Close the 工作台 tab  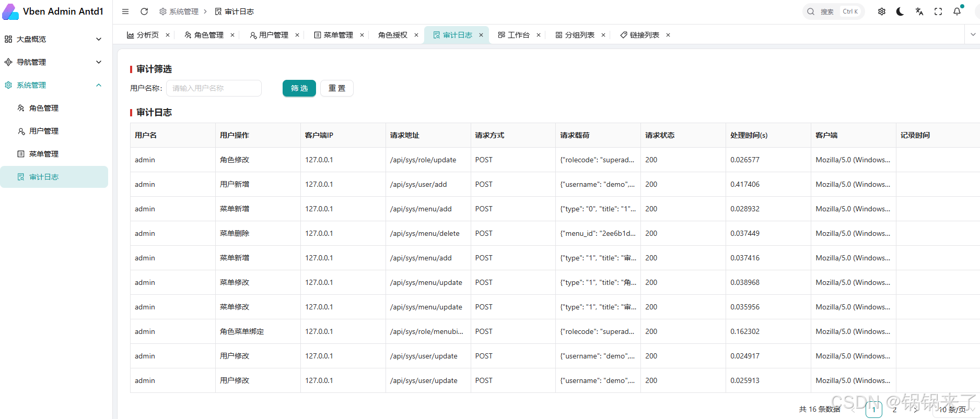tap(539, 35)
